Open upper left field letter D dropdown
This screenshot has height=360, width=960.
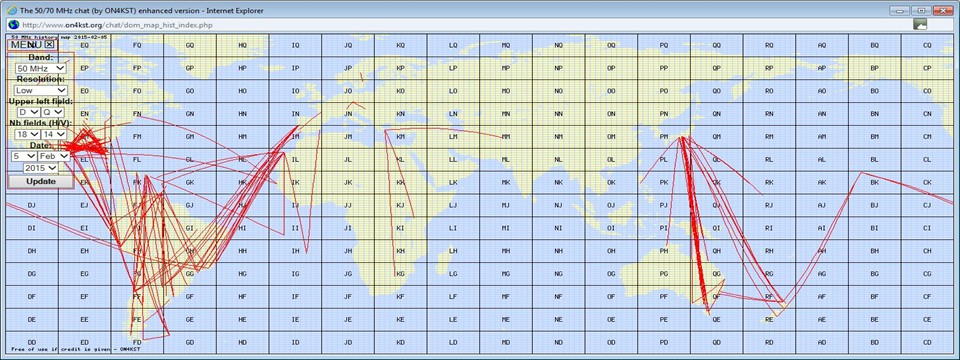(x=29, y=112)
